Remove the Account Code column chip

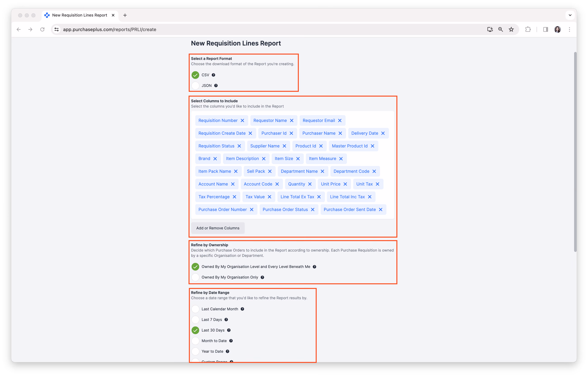[x=277, y=184]
